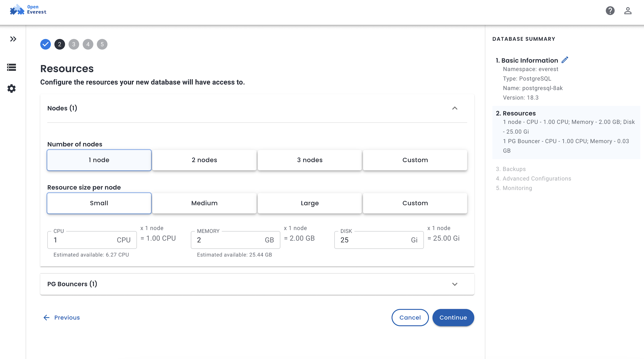Select the 1 node option
The image size is (644, 359).
(x=99, y=160)
